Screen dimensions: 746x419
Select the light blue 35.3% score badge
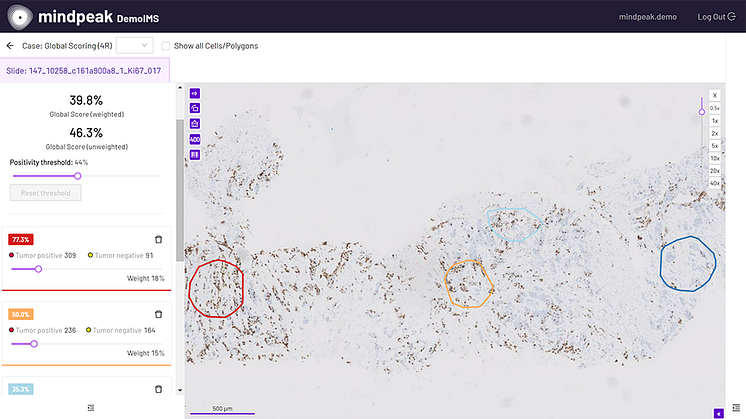coord(20,389)
